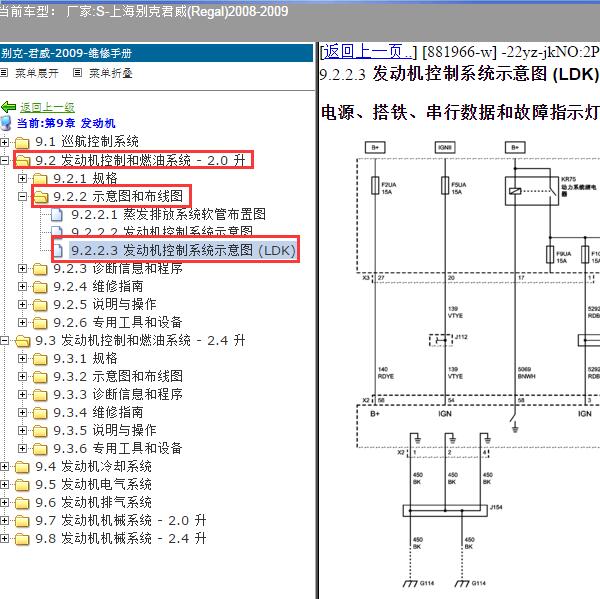Click folder icon of 9.6 发动机排气系统
The image size is (600, 599).
(x=22, y=503)
